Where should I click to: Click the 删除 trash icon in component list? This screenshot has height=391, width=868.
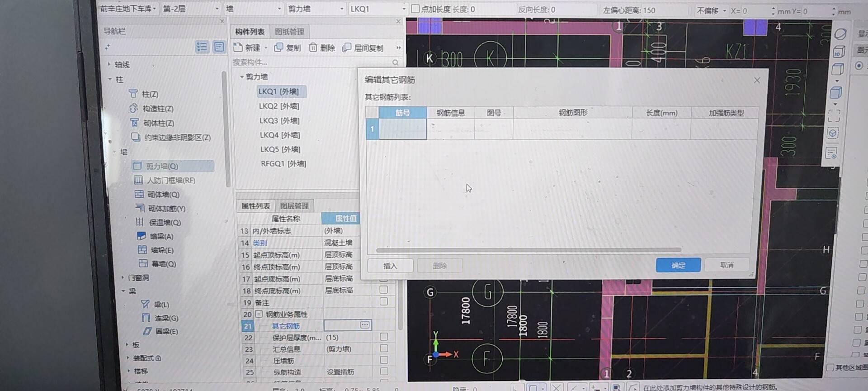(x=313, y=48)
